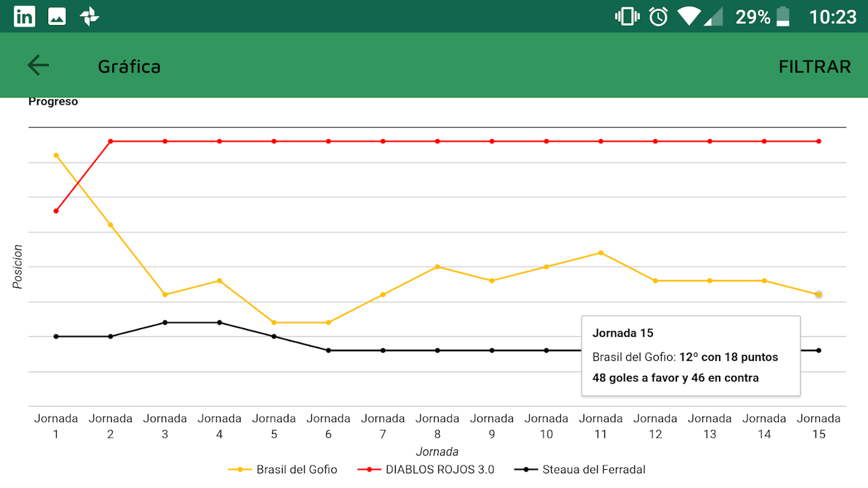Tap the alarm clock status icon

[658, 16]
